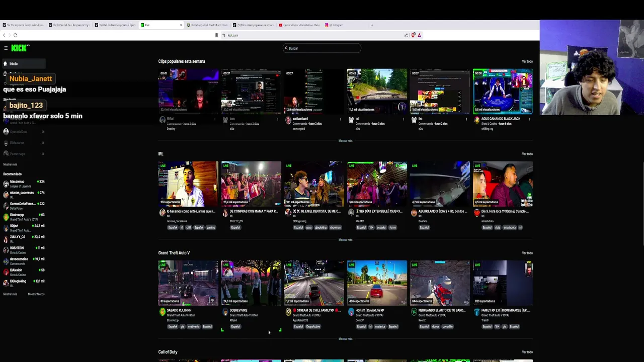Bookmark this page in the toolbar
Screen dimensions: 644x362
(216, 35)
